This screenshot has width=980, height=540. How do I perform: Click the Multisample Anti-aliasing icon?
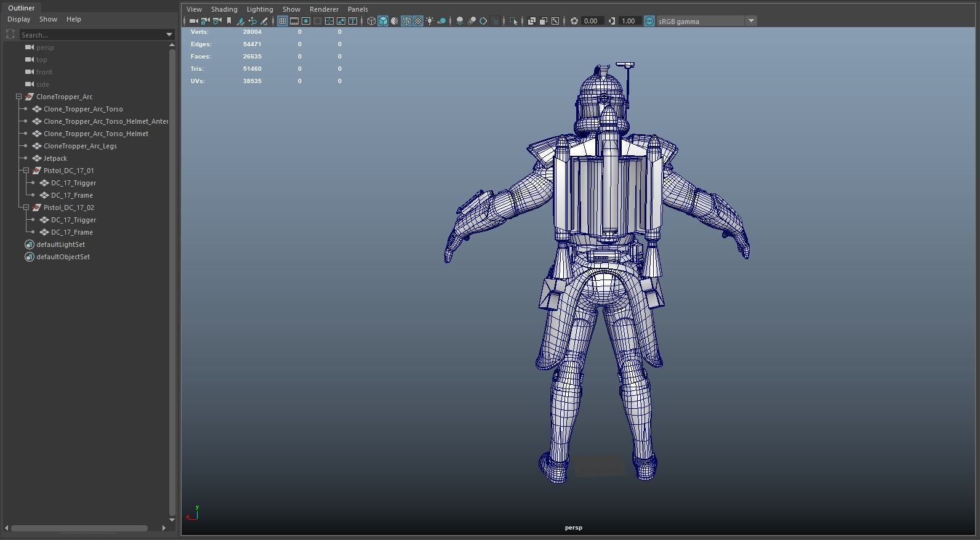pyautogui.click(x=483, y=21)
